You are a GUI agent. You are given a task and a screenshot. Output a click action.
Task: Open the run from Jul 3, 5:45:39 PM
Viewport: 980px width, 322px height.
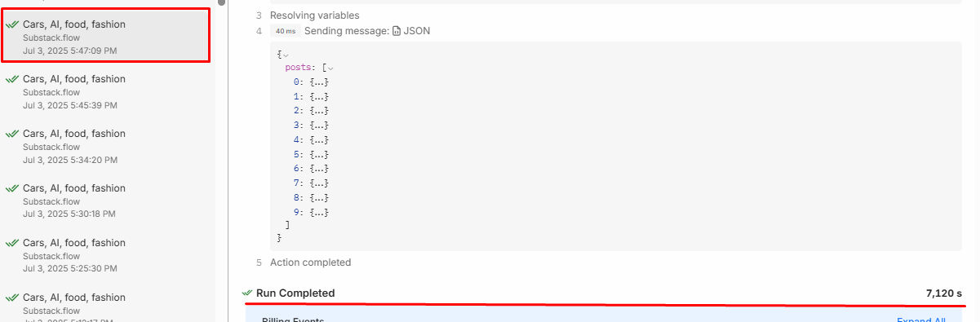pyautogui.click(x=108, y=92)
